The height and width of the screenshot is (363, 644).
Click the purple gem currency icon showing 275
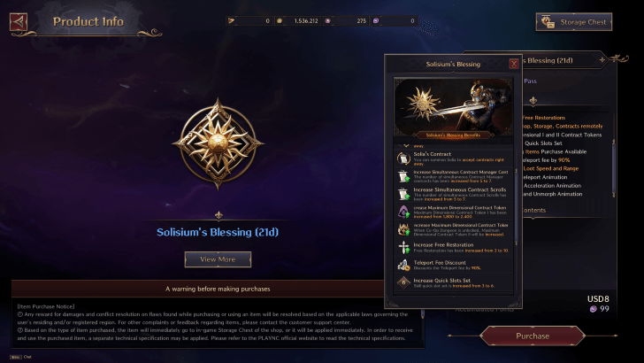click(x=327, y=20)
